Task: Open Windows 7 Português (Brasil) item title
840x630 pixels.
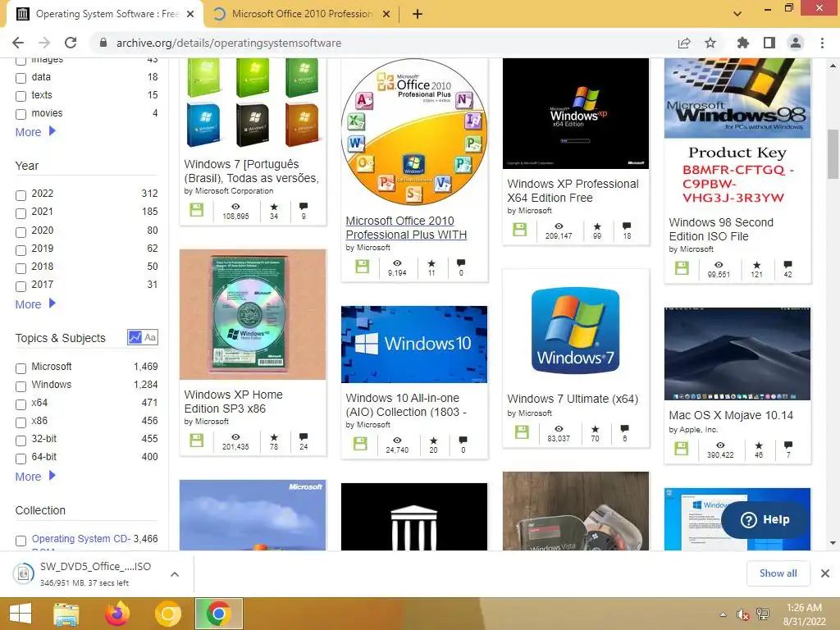Action: pos(251,171)
